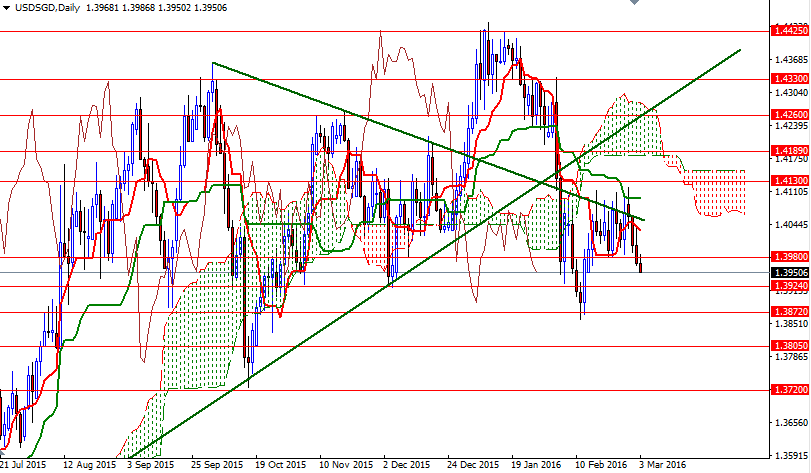The width and height of the screenshot is (811, 473).
Task: Click the black current price label 1.39506
Action: [x=790, y=271]
